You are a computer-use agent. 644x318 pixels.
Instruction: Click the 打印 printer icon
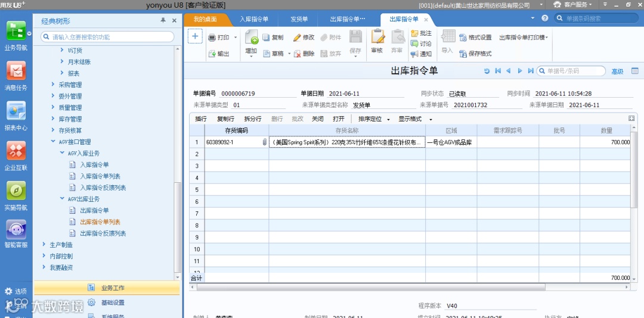[212, 38]
